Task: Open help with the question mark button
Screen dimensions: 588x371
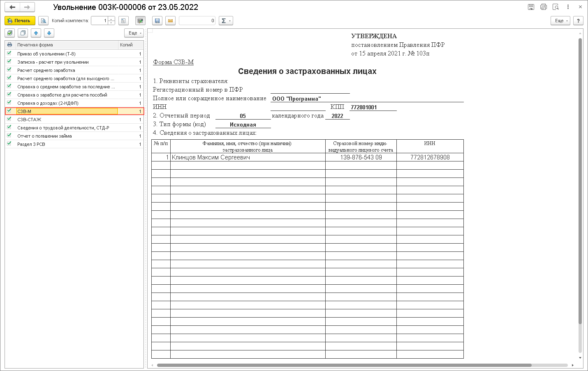Action: coord(578,21)
